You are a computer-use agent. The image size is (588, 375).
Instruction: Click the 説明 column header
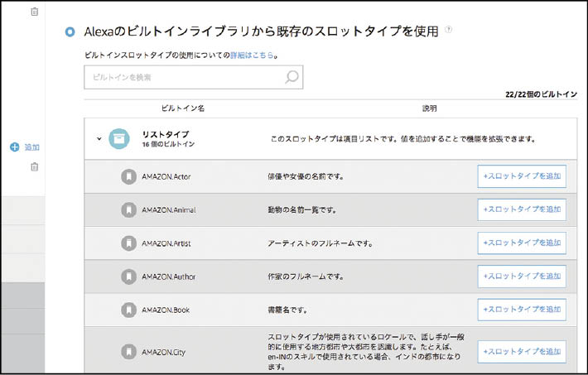429,108
